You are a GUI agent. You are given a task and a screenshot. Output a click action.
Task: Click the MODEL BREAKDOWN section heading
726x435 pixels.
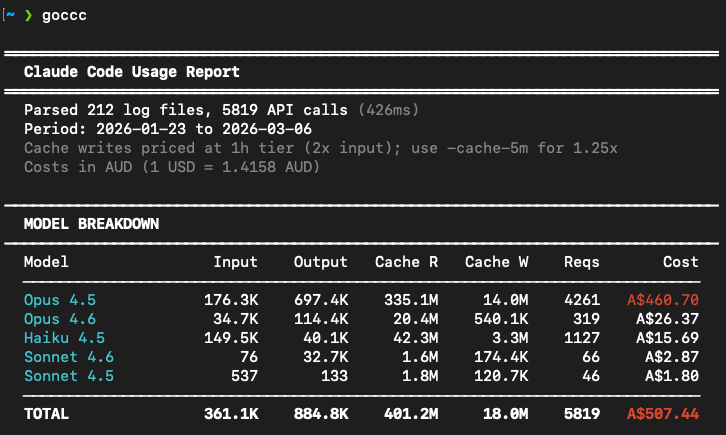pos(91,224)
